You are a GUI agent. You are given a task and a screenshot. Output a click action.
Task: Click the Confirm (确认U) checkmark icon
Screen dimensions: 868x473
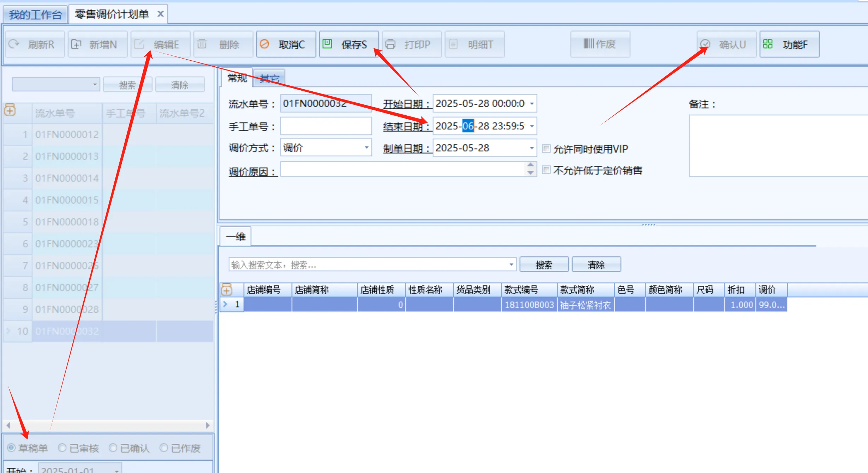tap(705, 44)
